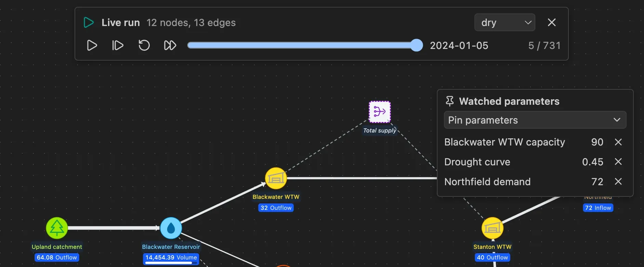The width and height of the screenshot is (644, 267).
Task: Click the timeline slider handle
Action: coord(416,45)
